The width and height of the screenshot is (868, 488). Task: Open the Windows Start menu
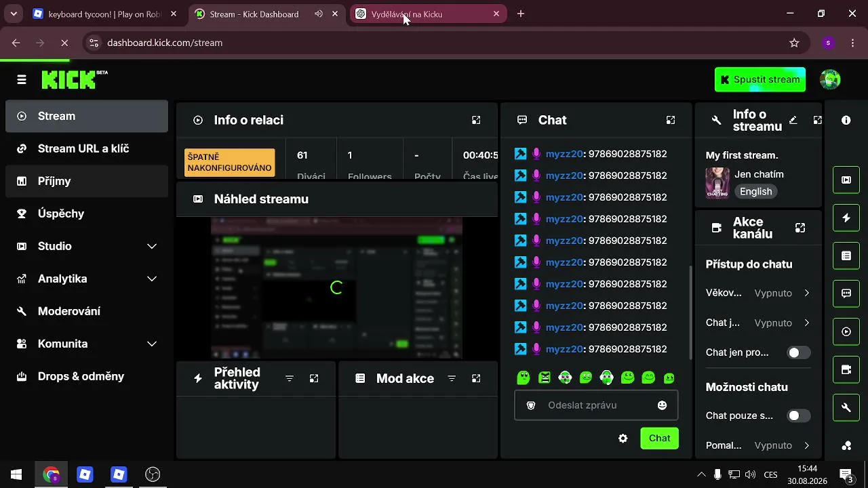pos(16,474)
